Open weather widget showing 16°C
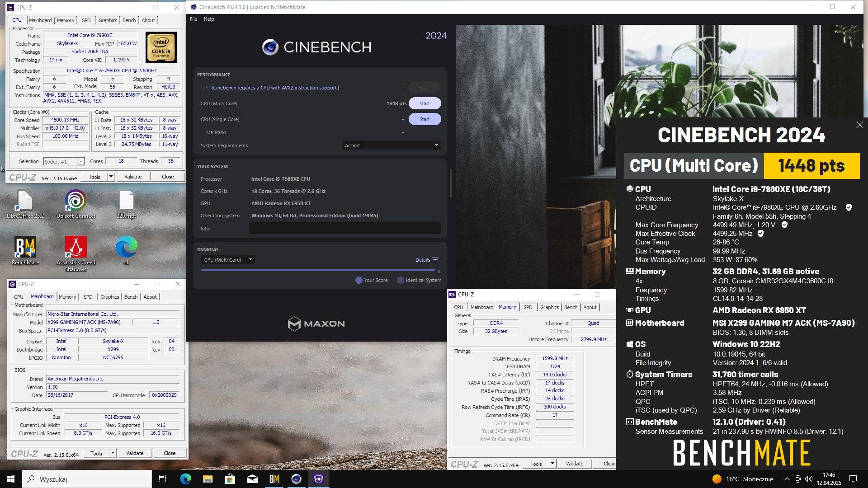Screen dimensions: 868x488 742,479
